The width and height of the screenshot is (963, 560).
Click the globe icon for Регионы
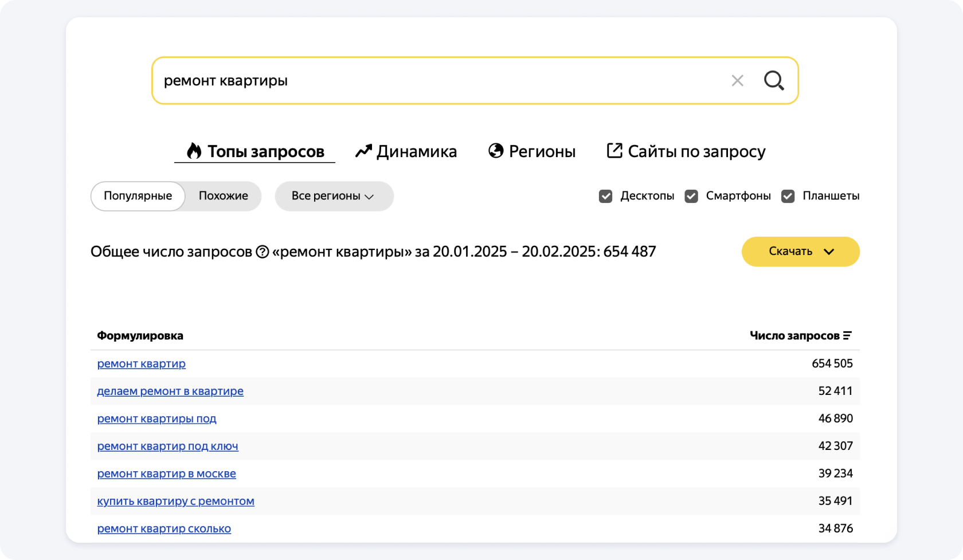tap(496, 151)
